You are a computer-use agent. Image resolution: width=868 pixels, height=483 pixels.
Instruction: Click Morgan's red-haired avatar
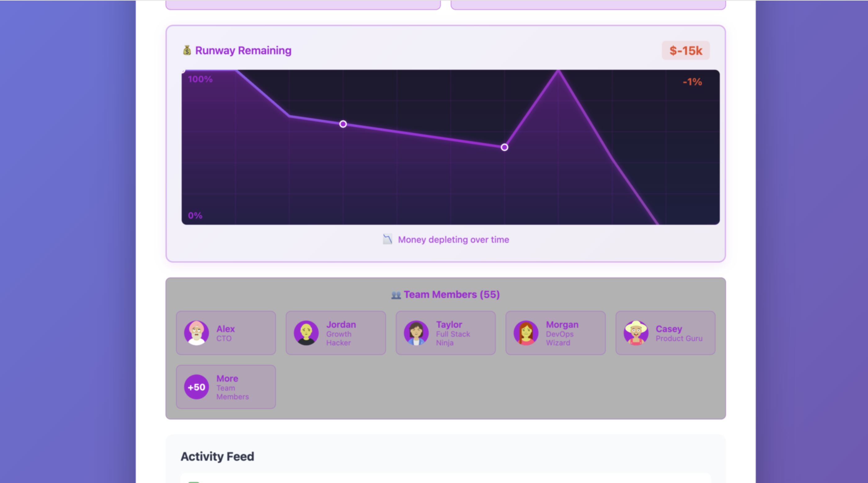point(526,333)
